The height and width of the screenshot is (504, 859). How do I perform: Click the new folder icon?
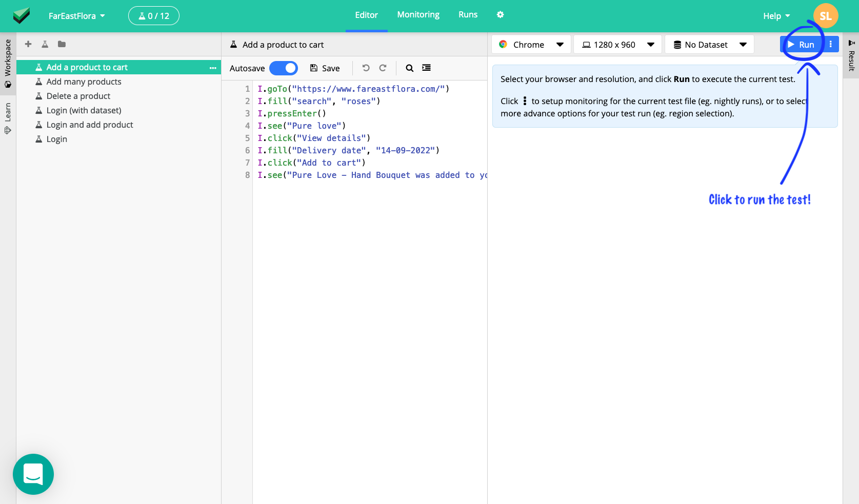tap(62, 44)
